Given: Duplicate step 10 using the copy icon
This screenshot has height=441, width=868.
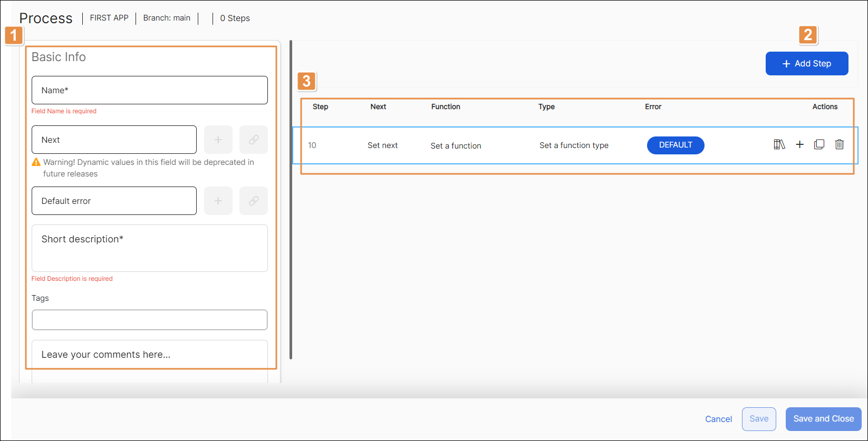Looking at the screenshot, I should click(819, 144).
